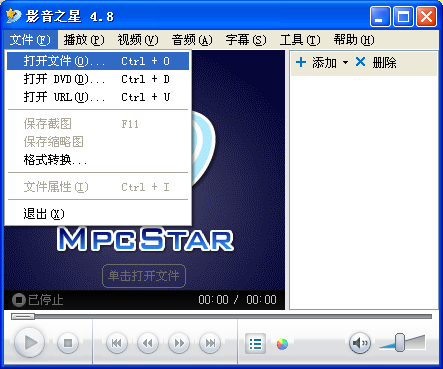Skip to the previous track

click(117, 343)
